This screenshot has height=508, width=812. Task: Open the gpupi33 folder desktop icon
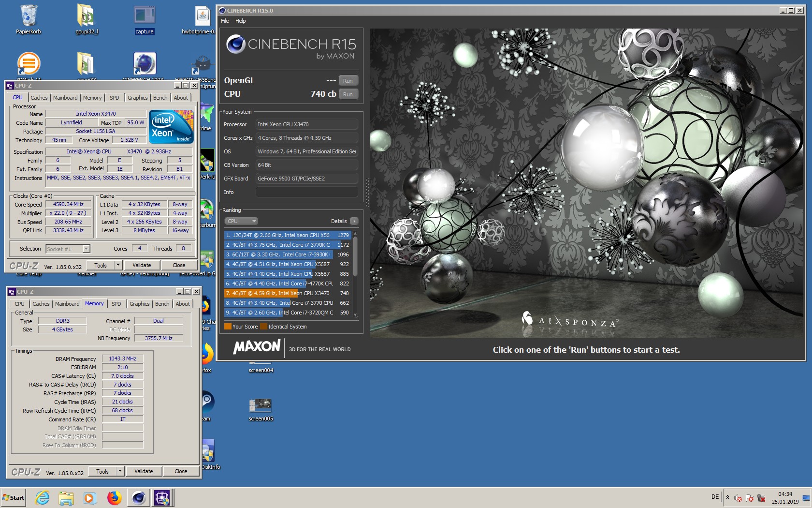(86, 65)
